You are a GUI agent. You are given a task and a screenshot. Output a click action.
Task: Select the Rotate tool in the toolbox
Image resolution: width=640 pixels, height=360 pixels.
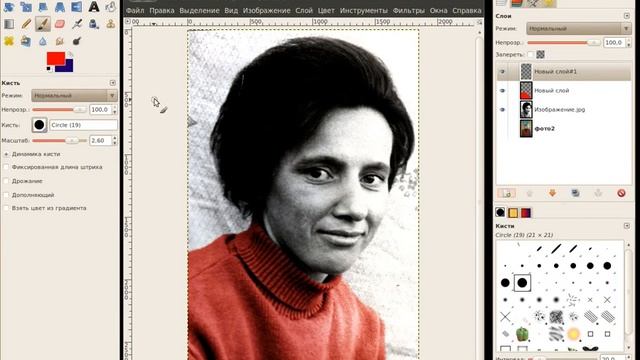[9, 7]
